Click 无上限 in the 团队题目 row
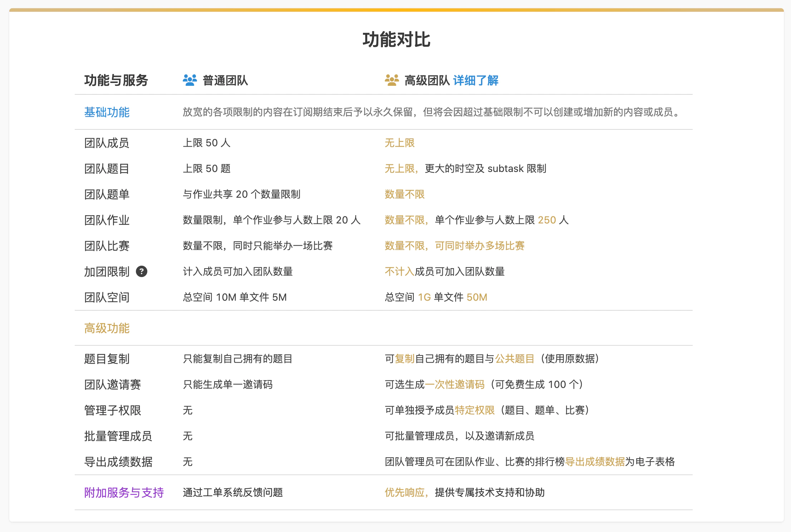This screenshot has height=532, width=791. point(399,168)
